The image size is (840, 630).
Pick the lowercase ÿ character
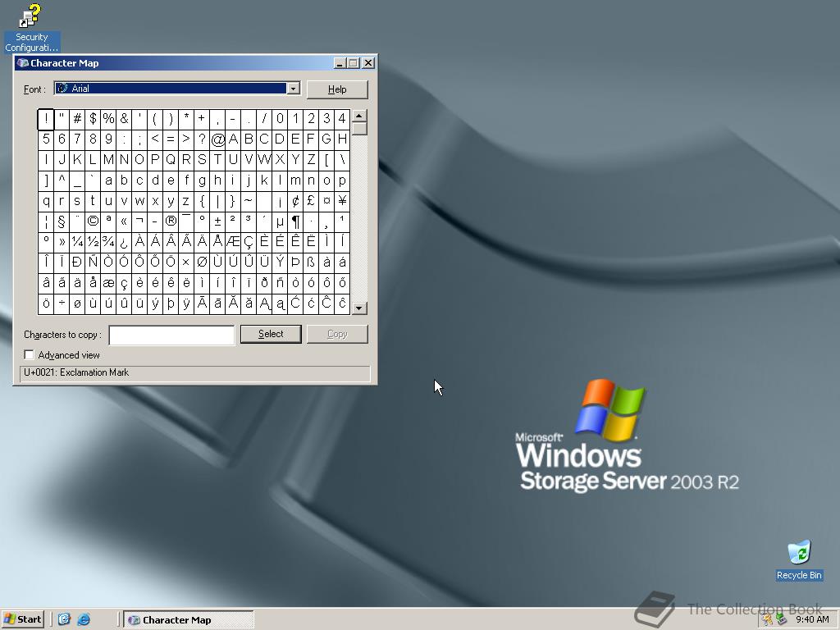pyautogui.click(x=186, y=304)
